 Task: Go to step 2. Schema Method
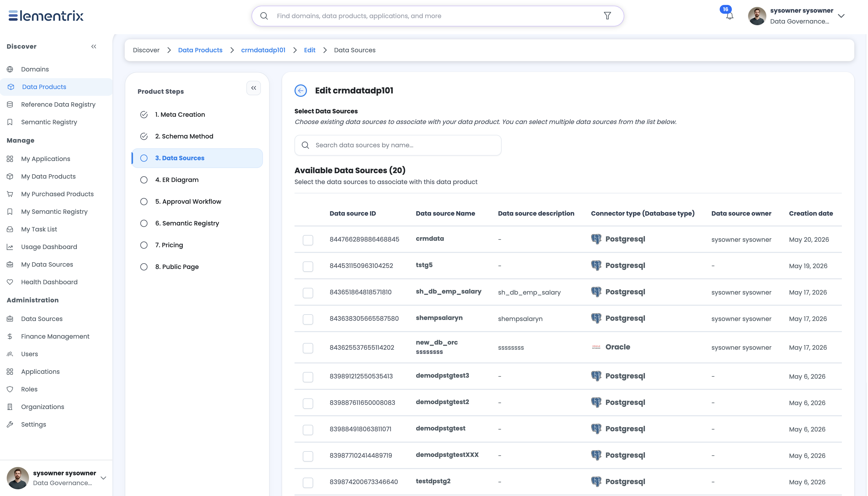(197, 136)
